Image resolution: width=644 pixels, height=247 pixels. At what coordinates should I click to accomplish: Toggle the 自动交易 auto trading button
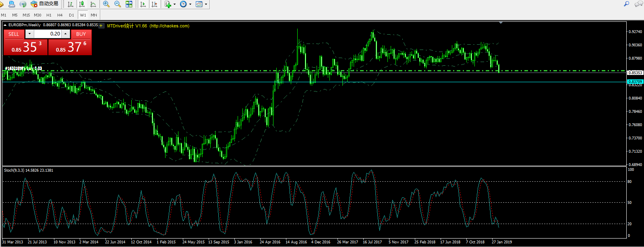pyautogui.click(x=44, y=4)
